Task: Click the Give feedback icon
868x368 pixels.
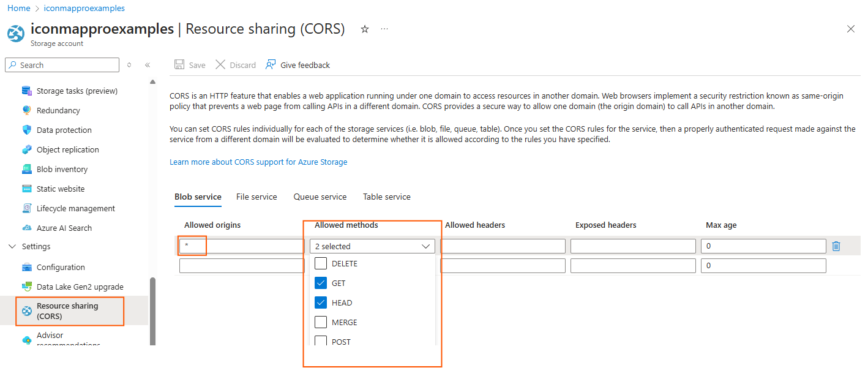Action: click(271, 65)
